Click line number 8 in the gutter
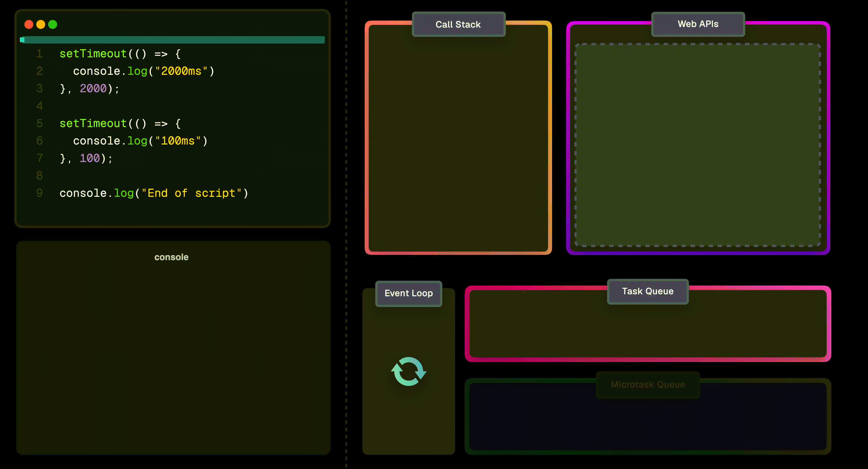868x469 pixels. (39, 175)
